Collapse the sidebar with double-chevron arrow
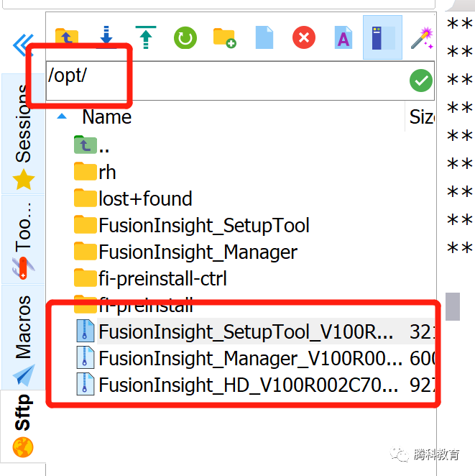475x476 pixels. coord(24,45)
